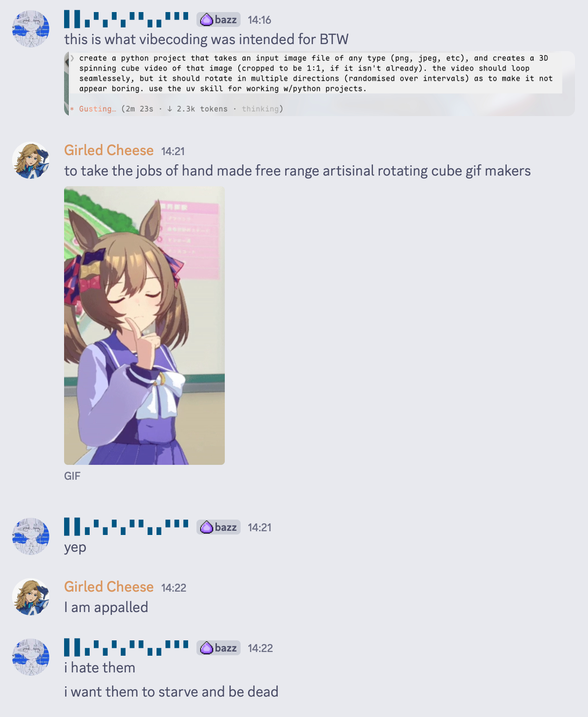Click the 14:21 timestamp next to Girled Cheese
The width and height of the screenshot is (588, 717).
(173, 151)
